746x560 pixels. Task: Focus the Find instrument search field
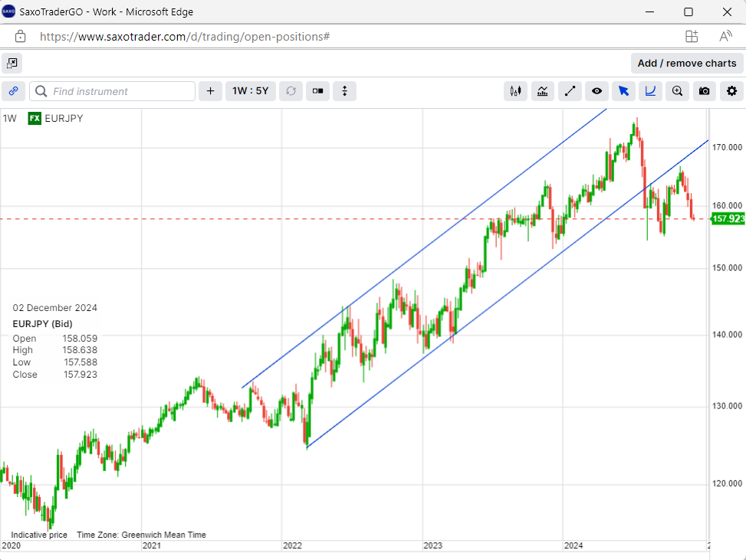tap(112, 91)
